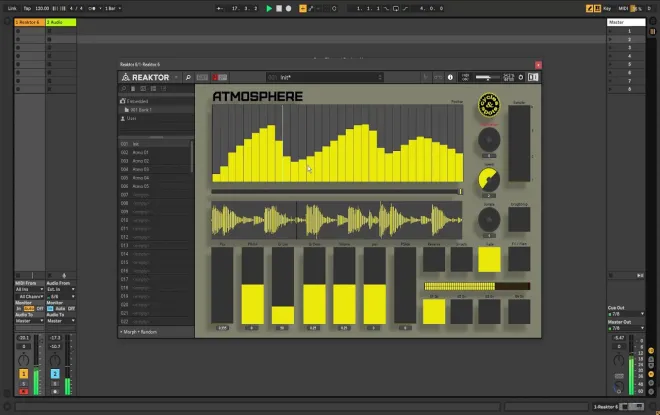Open the Reaktor search magnifier icon

pos(188,77)
